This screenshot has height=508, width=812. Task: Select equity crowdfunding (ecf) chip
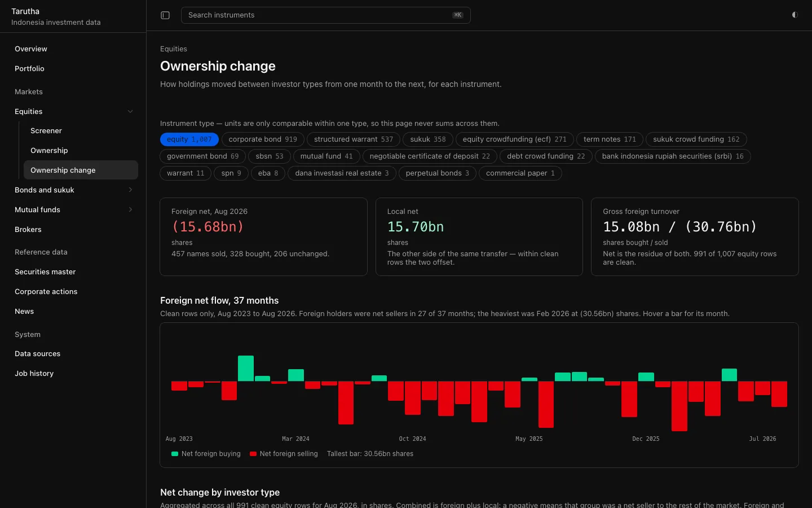[x=515, y=139]
